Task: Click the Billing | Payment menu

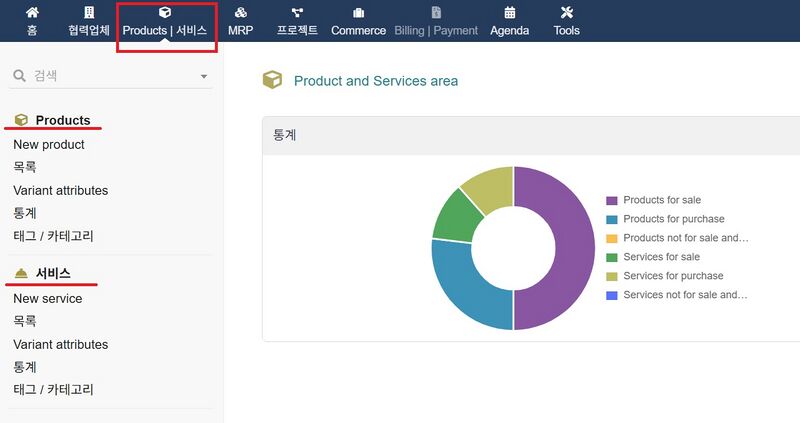Action: tap(435, 30)
